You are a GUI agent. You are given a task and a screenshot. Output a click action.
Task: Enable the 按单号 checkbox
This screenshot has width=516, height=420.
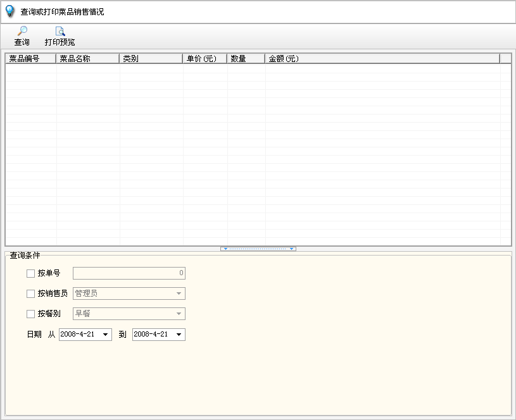[30, 274]
